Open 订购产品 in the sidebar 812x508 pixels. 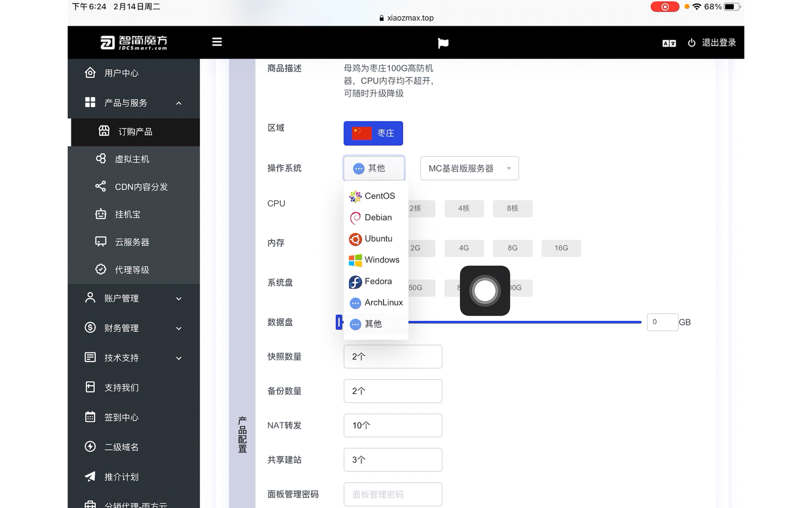click(135, 132)
